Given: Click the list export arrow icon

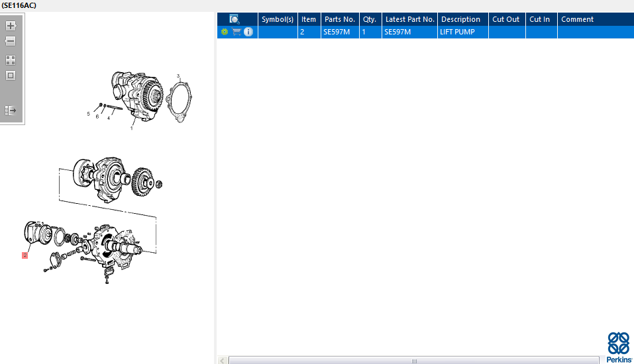Looking at the screenshot, I should tap(11, 111).
